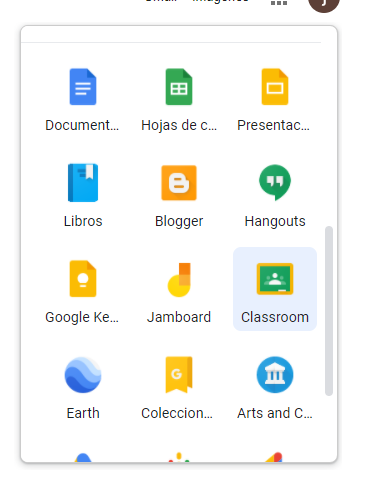Open the Google Docs (Document...) app
Image resolution: width=365 pixels, height=499 pixels.
[83, 97]
